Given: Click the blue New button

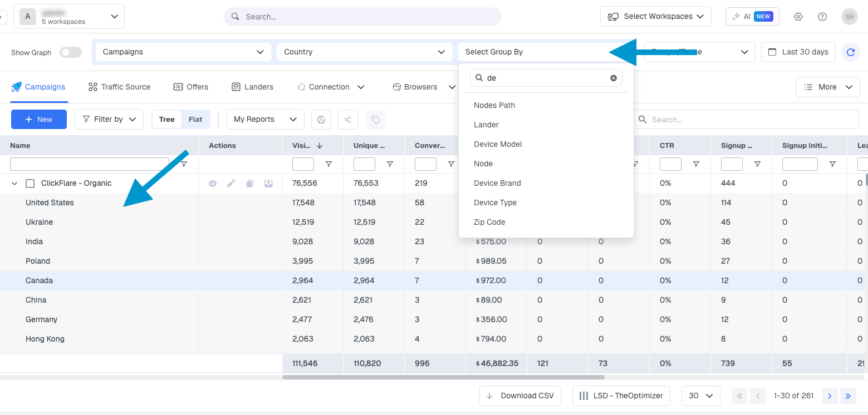Looking at the screenshot, I should click(x=38, y=120).
